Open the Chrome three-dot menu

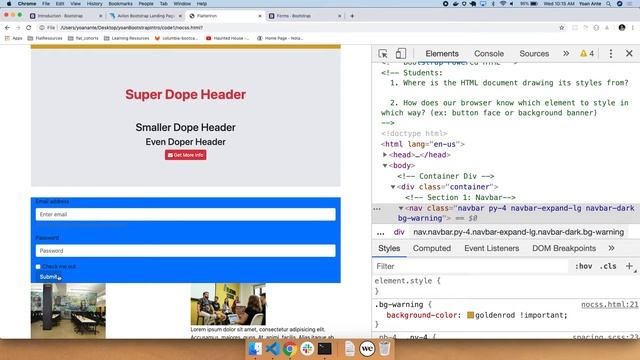[633, 28]
